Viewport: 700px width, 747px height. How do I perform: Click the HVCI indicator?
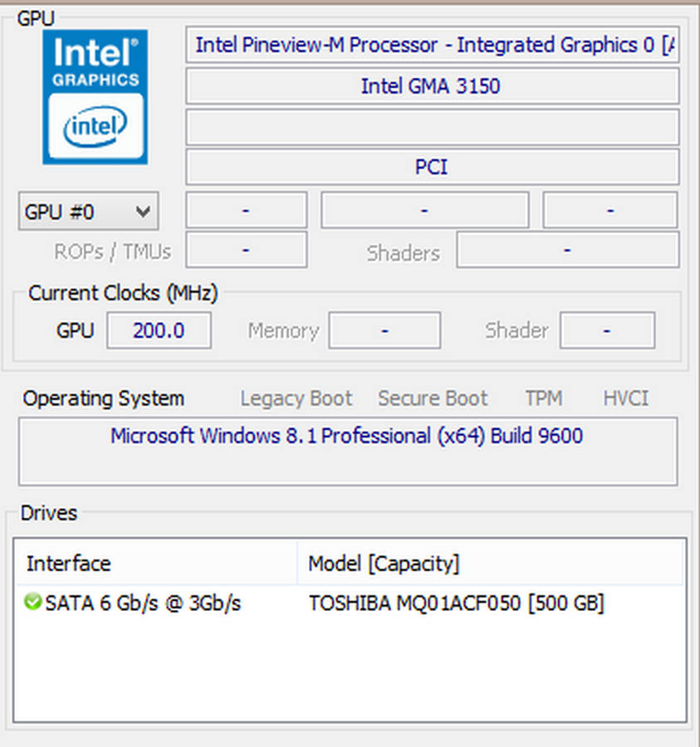[x=626, y=398]
